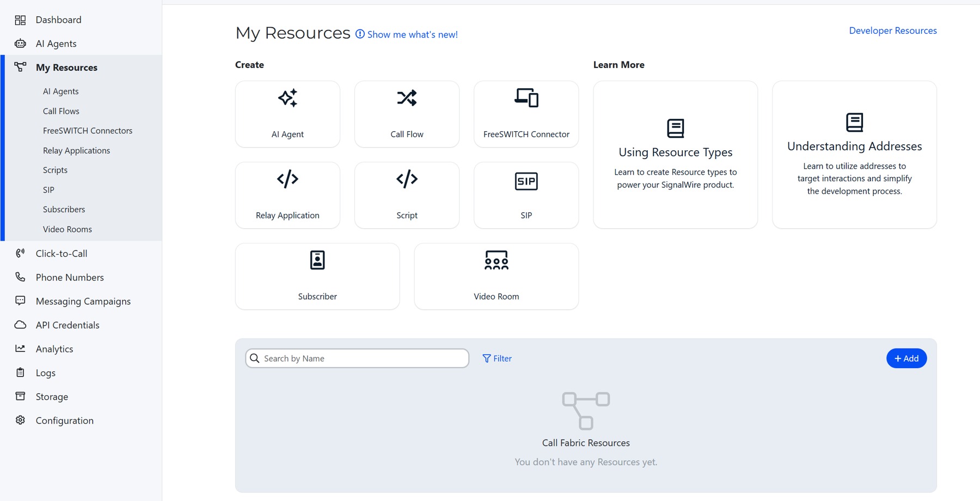Click the Subscriber badge icon

tap(317, 260)
